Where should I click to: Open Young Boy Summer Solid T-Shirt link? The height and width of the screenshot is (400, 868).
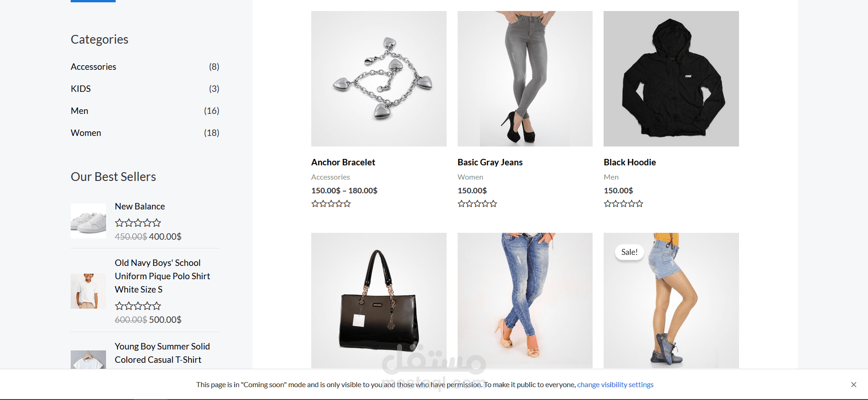(162, 353)
